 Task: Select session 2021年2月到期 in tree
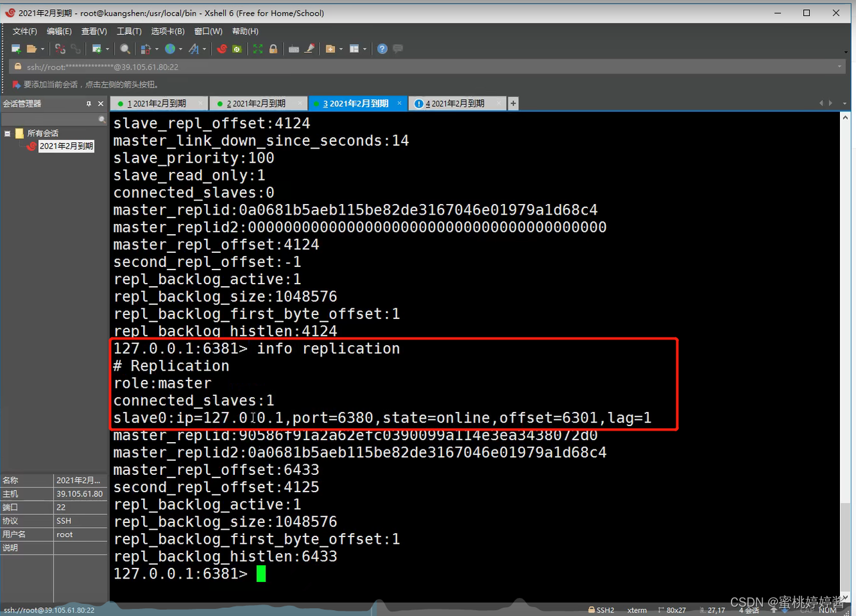pyautogui.click(x=66, y=146)
